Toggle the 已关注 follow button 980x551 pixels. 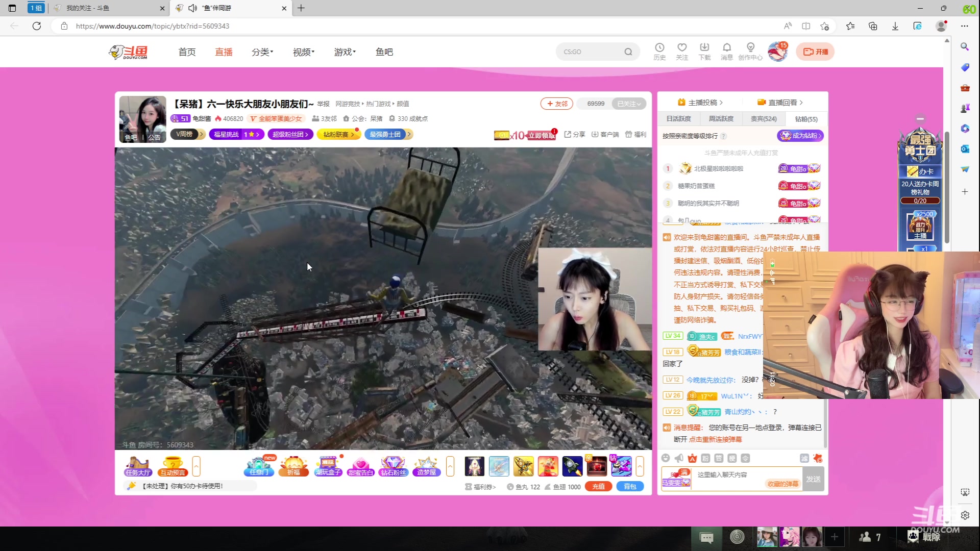point(628,104)
